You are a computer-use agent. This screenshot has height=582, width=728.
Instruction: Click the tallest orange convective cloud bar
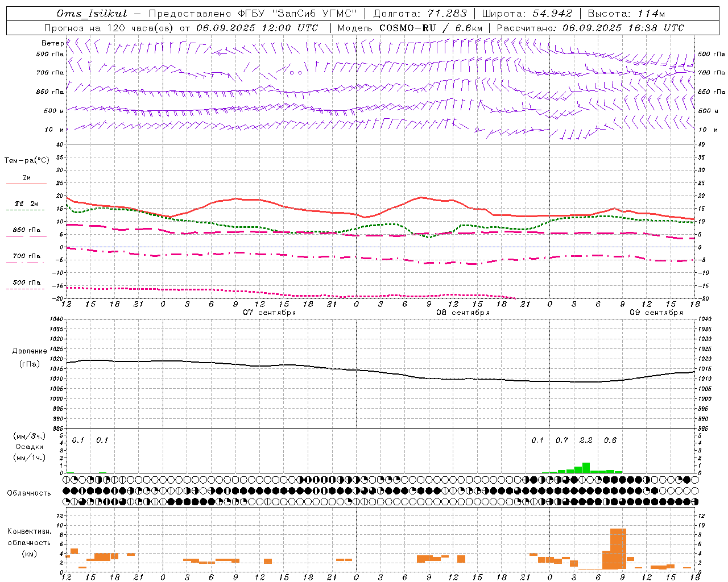(618, 549)
